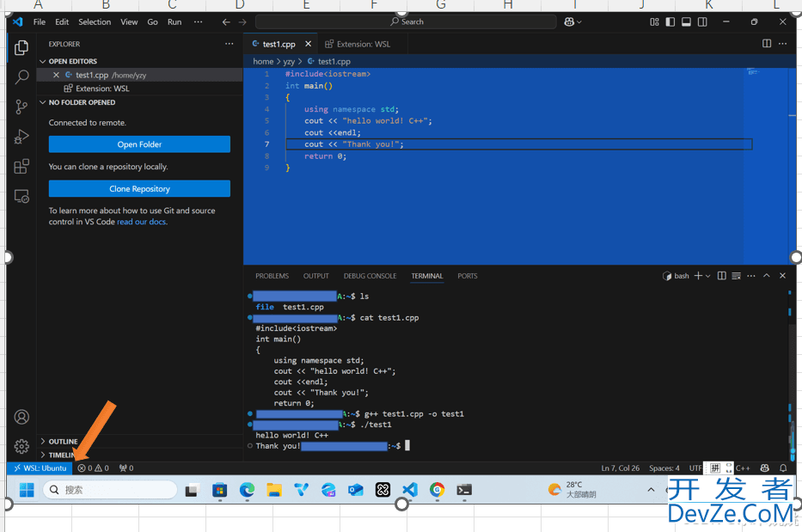Click the home breadcrumb segment
The width and height of the screenshot is (802, 532).
click(x=263, y=61)
